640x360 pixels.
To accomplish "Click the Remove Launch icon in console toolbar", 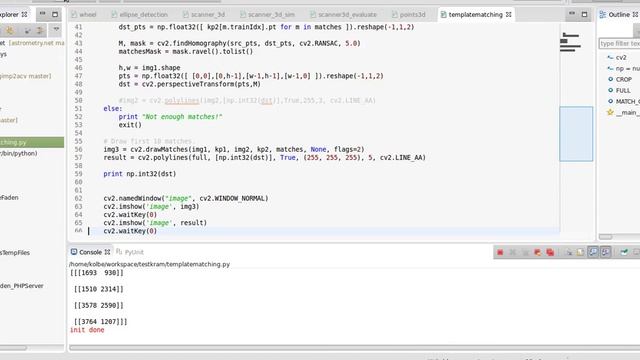I will tap(513, 253).
